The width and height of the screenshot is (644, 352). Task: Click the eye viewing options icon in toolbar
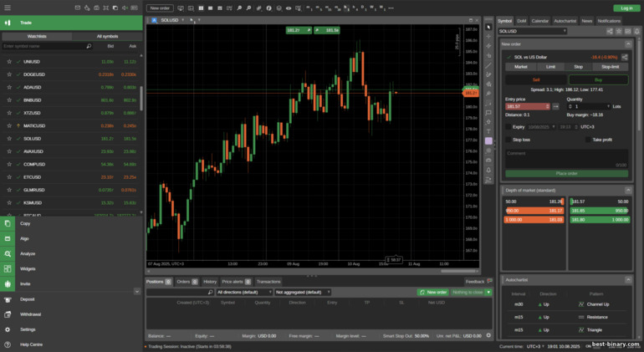[x=289, y=8]
